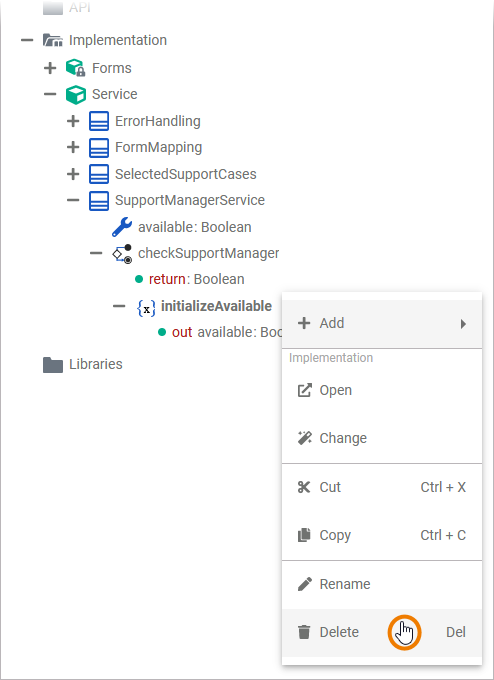Screen dimensions: 494x680
Task: Click the green Service package icon
Action: click(x=75, y=95)
